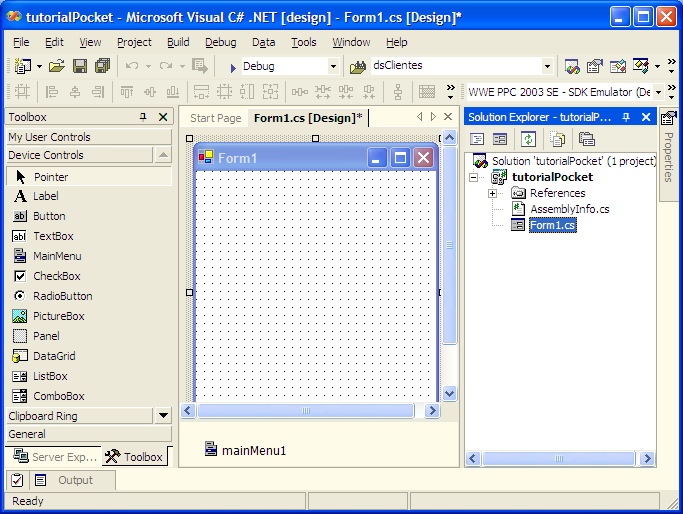Open View Code icon in Solution Explorer
Image resolution: width=683 pixels, height=514 pixels.
(x=477, y=139)
